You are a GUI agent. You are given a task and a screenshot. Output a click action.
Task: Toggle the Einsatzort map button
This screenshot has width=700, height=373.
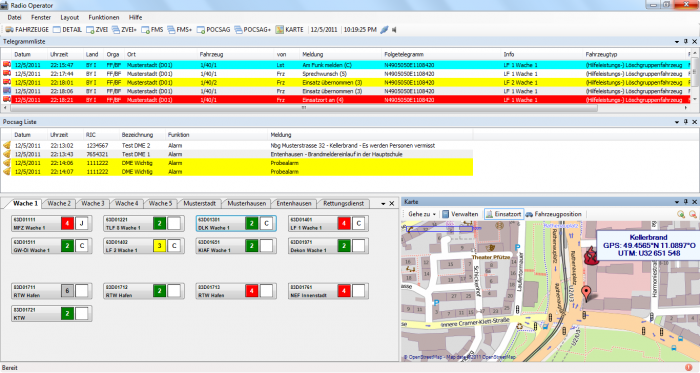point(504,214)
